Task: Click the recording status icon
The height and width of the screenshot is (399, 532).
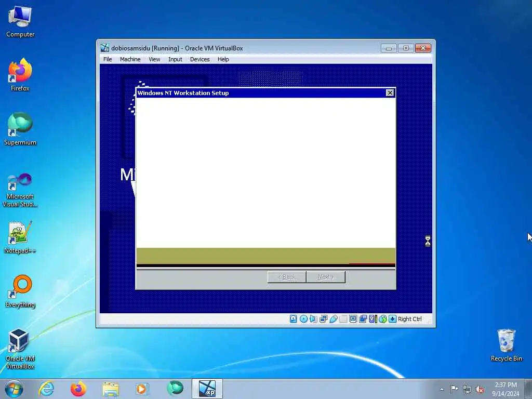Action: (363, 319)
